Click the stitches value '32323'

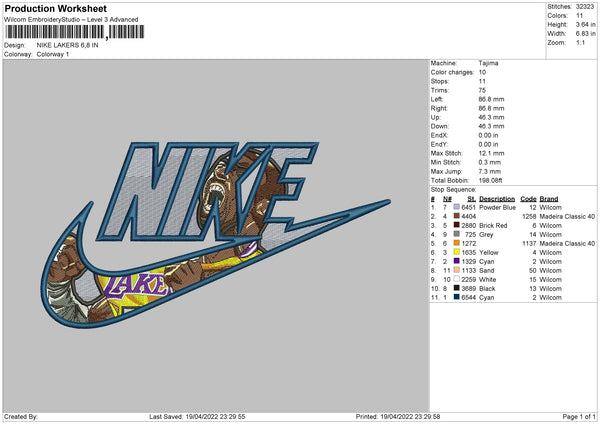coord(585,7)
